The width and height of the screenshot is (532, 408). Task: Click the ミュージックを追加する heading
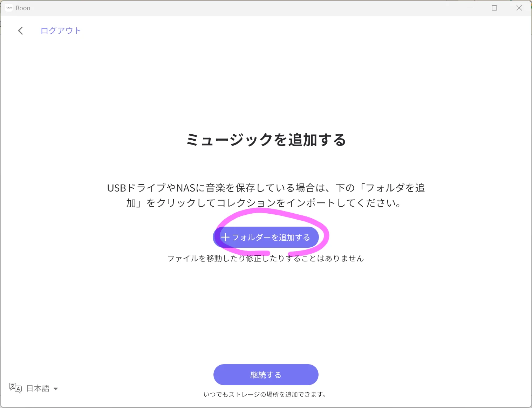[x=266, y=140]
